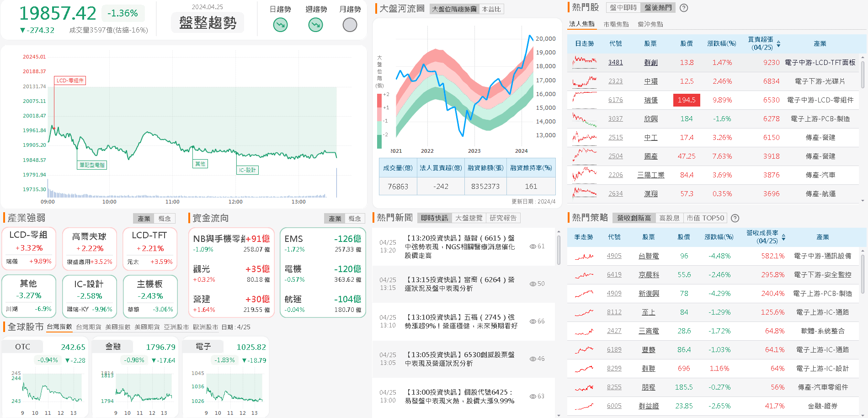868x418 pixels.
Task: Choose 亞洲股市 in 全球股市
Action: [x=176, y=327]
